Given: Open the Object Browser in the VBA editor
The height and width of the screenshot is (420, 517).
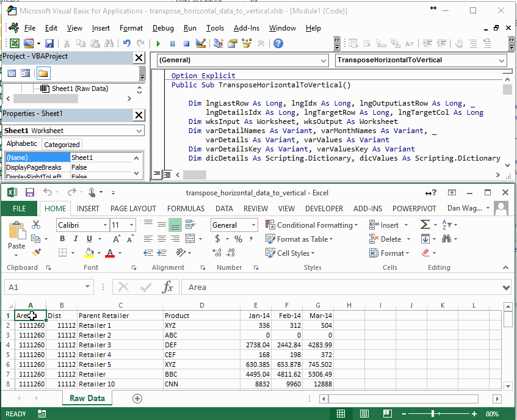Looking at the screenshot, I should tap(245, 43).
